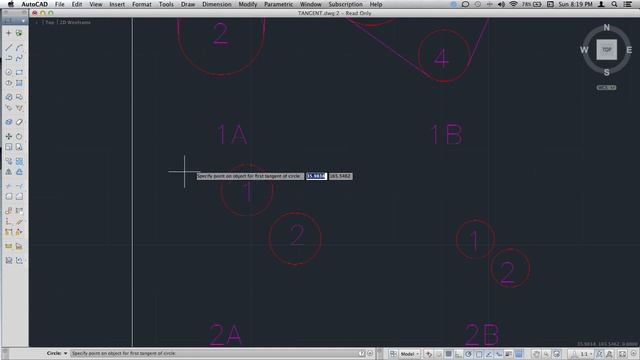Screen dimensions: 640x360
Task: Click the highlighted X coordinate dynamic input field
Action: click(x=316, y=176)
